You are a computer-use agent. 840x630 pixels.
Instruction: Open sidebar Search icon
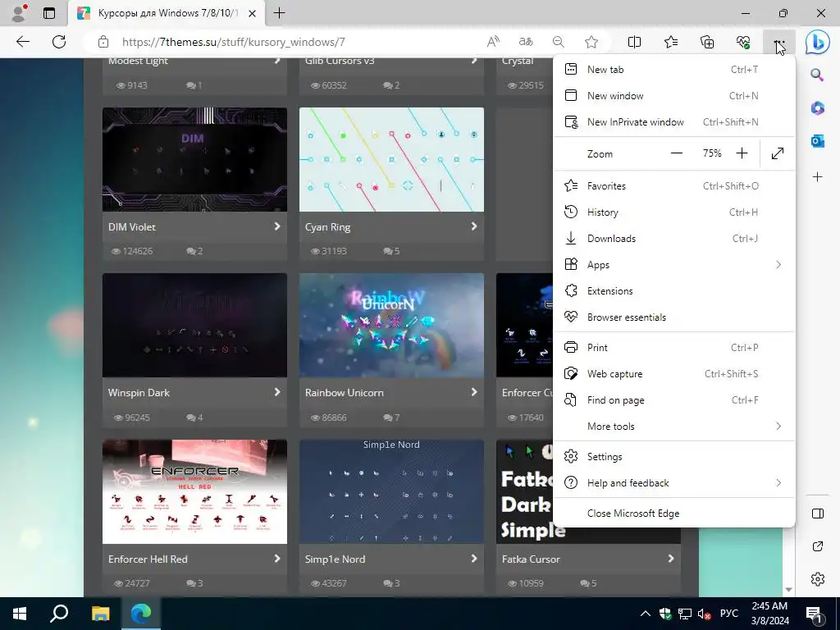(817, 75)
